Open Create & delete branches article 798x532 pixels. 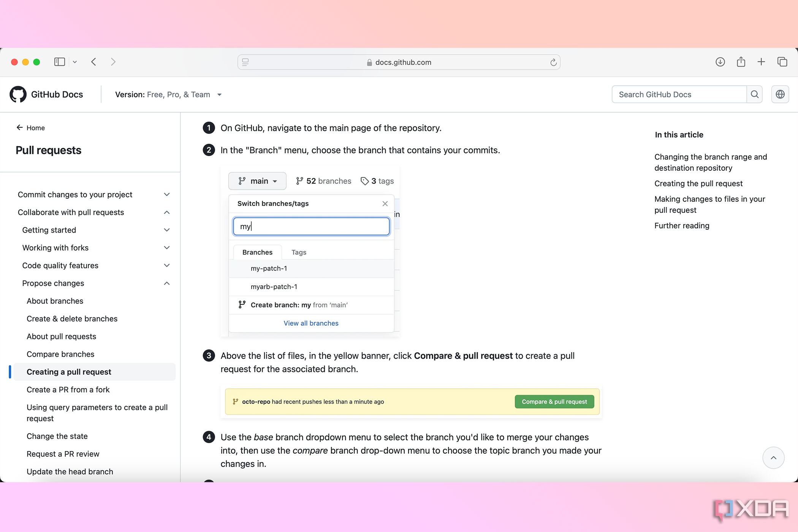72,319
